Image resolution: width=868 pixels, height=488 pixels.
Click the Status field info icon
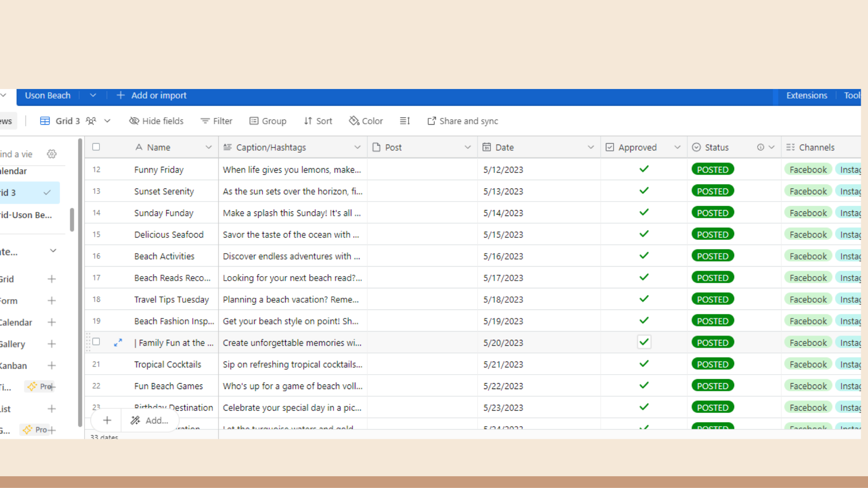click(x=760, y=147)
